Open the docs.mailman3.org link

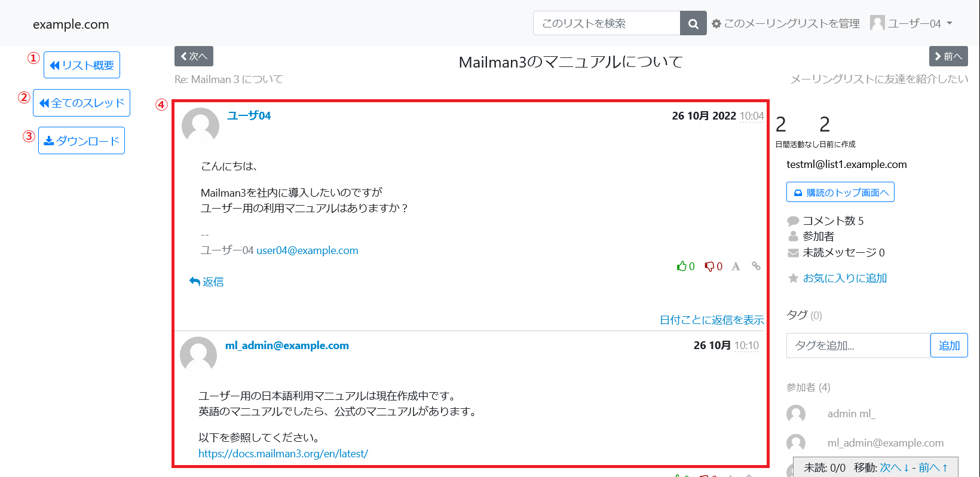pyautogui.click(x=283, y=454)
